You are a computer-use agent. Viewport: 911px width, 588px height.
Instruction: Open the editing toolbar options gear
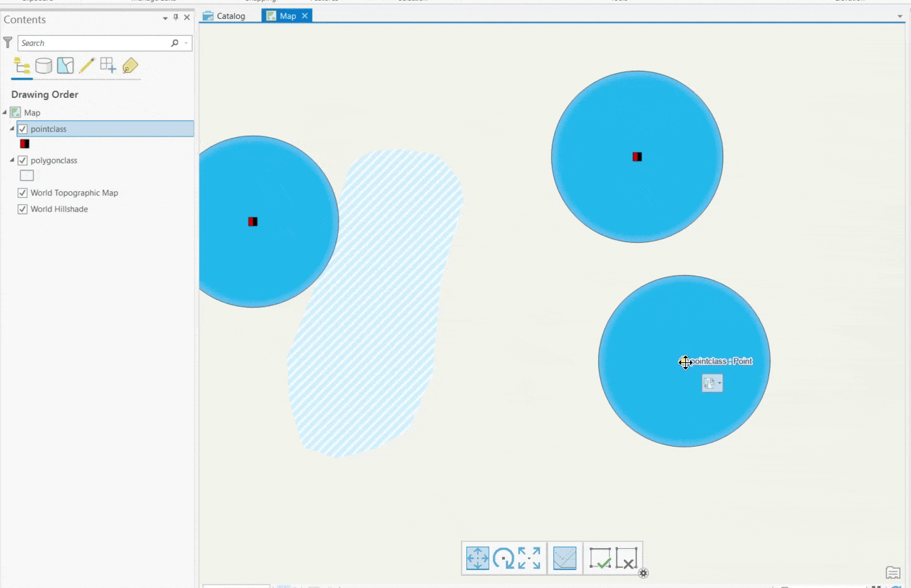click(643, 573)
